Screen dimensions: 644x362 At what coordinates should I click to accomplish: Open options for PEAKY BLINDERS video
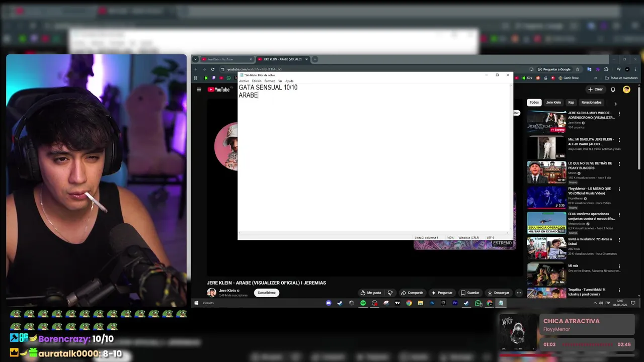(619, 164)
